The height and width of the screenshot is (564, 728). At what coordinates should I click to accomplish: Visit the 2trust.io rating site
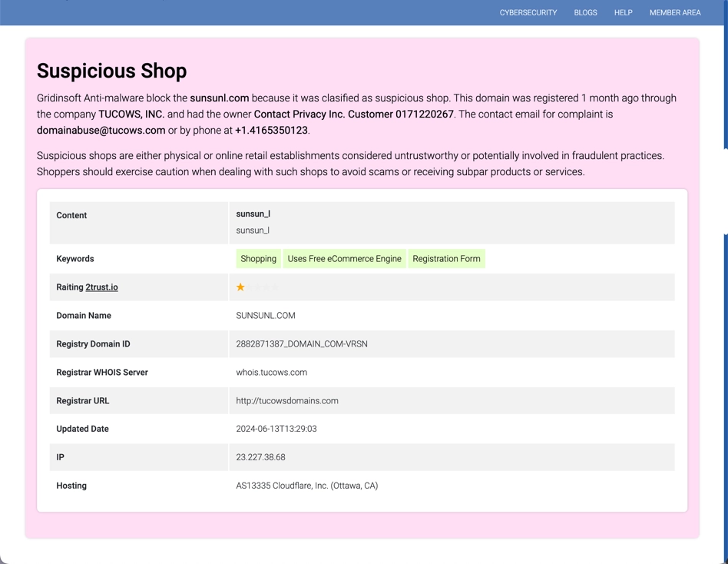click(102, 287)
